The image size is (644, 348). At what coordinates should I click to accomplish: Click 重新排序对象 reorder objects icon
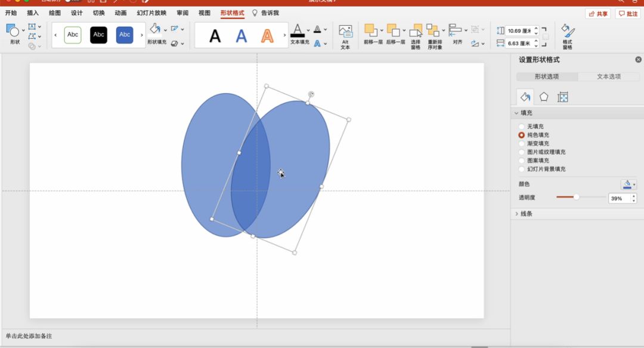coord(433,30)
